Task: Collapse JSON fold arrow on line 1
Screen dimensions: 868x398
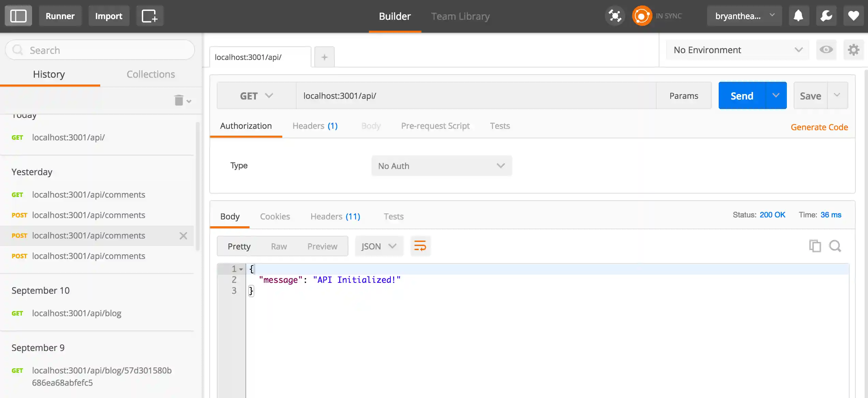Action: click(241, 269)
